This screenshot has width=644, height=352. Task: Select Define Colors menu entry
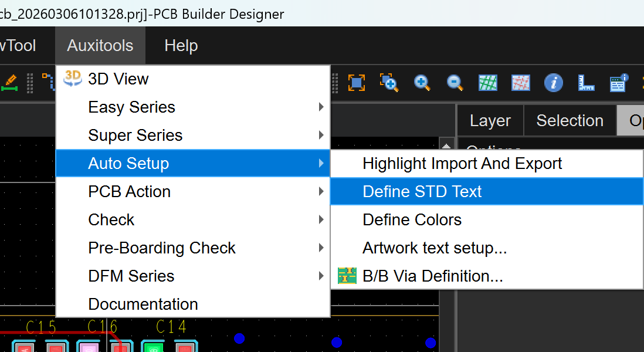click(412, 220)
